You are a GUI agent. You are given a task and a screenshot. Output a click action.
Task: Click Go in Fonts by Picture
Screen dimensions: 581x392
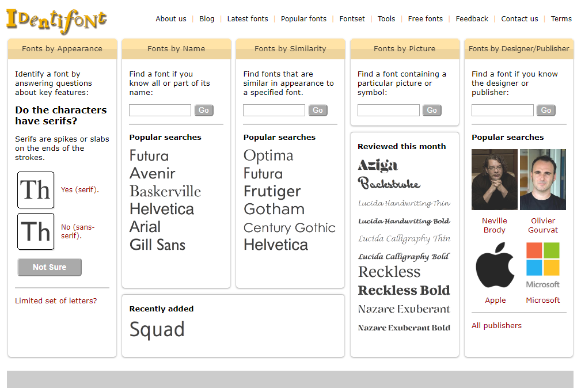pos(432,111)
